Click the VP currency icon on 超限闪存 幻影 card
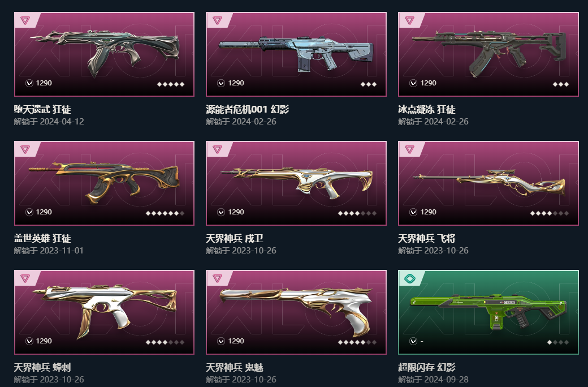This screenshot has width=588, height=387. (x=413, y=341)
